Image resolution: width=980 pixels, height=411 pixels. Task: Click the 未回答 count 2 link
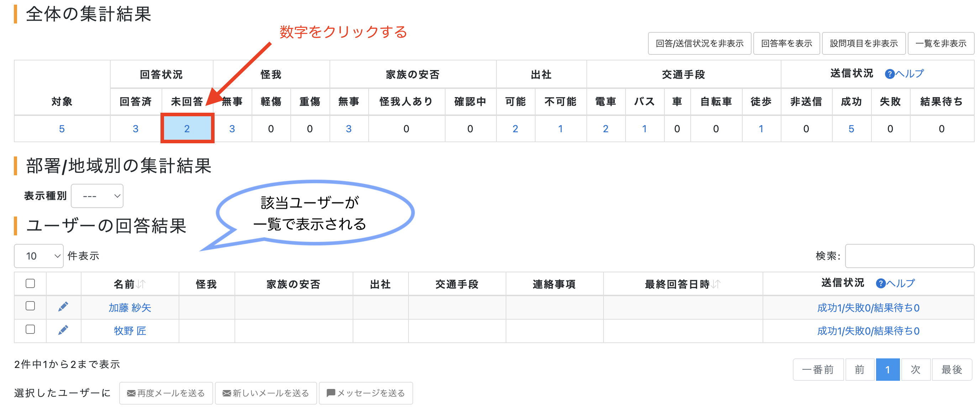click(x=187, y=128)
